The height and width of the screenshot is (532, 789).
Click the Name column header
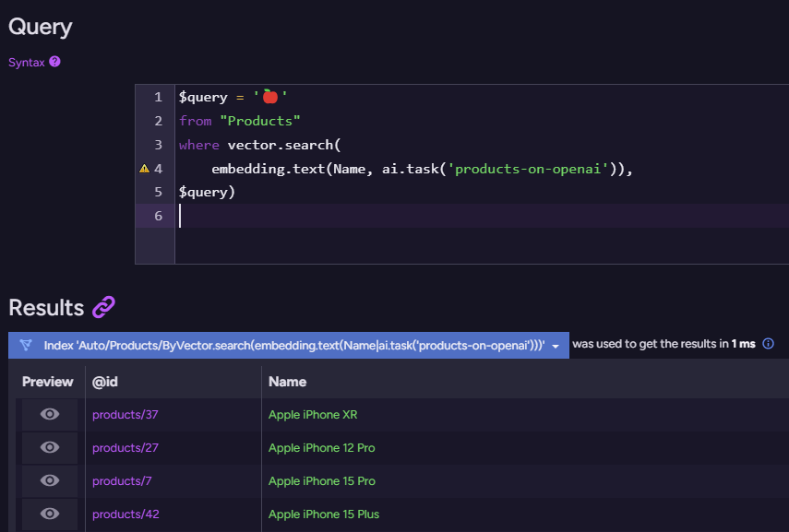click(x=287, y=382)
